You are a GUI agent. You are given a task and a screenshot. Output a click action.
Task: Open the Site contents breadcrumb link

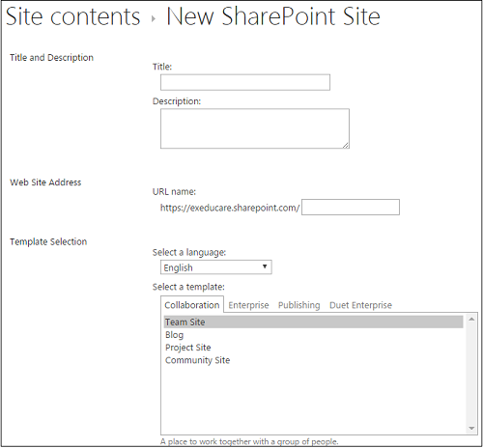coord(72,16)
